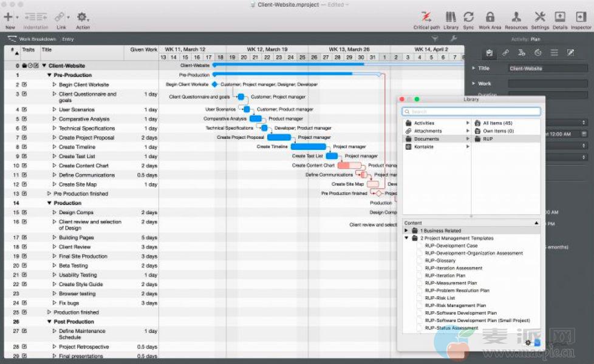Expand the Production finished row
The width and height of the screenshot is (594, 364).
49,312
